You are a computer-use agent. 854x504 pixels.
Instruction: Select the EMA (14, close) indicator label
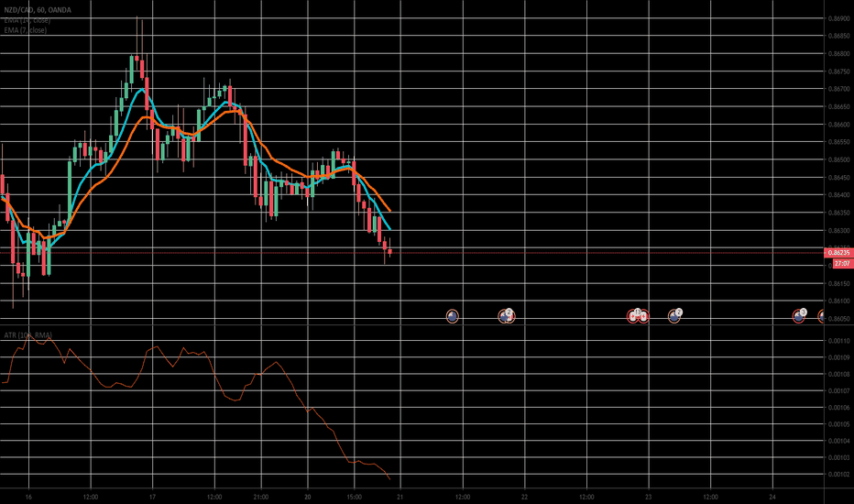(27, 20)
